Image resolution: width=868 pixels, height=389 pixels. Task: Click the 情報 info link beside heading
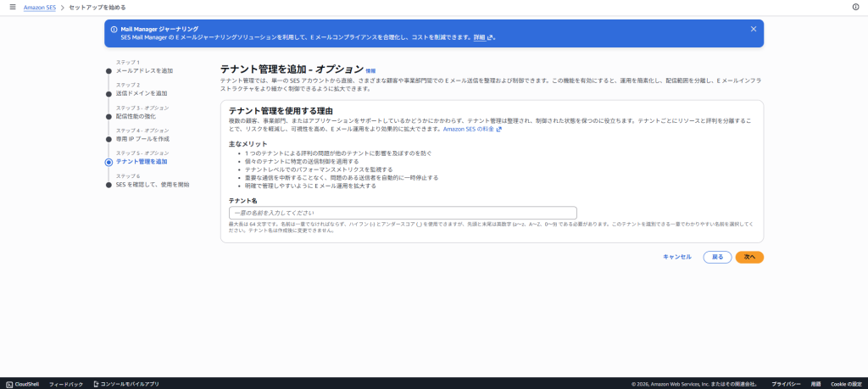[370, 70]
